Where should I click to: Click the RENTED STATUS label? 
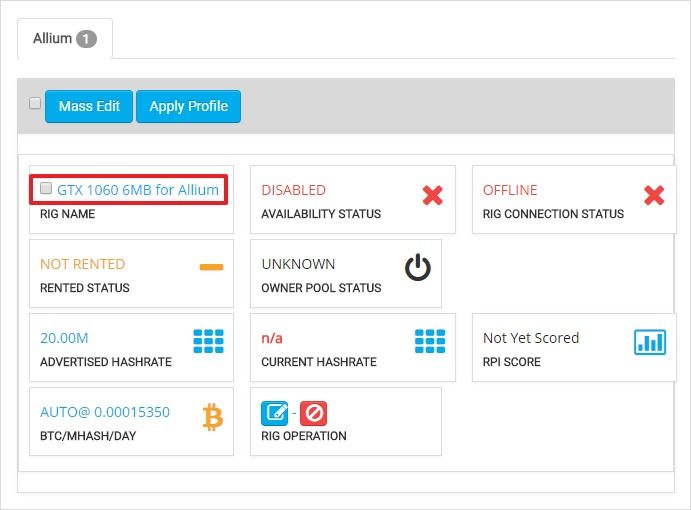pyautogui.click(x=85, y=288)
